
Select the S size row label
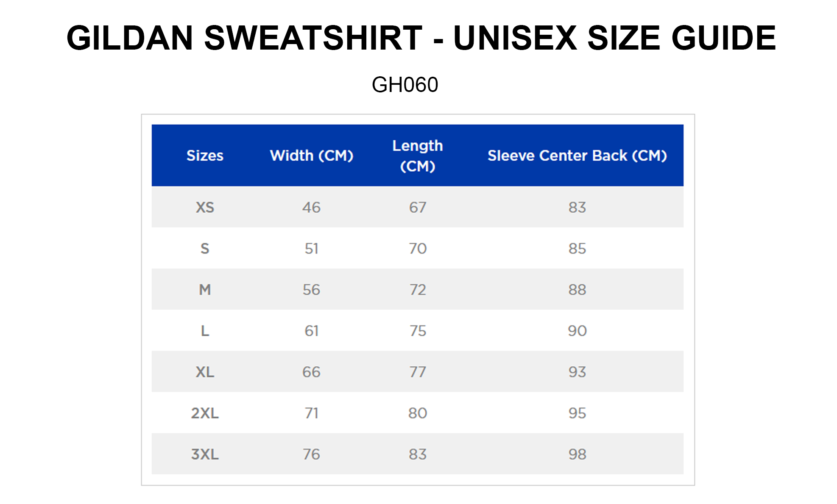205,248
